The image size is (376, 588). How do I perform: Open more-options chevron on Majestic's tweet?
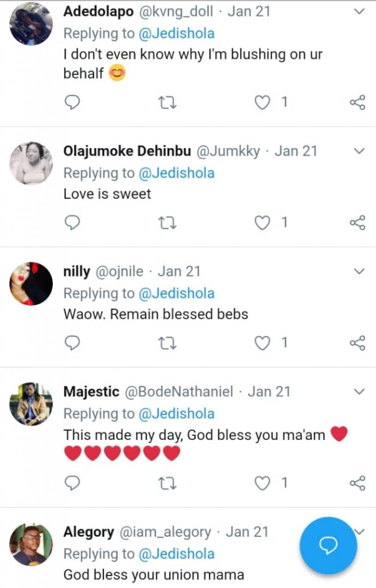(x=359, y=392)
